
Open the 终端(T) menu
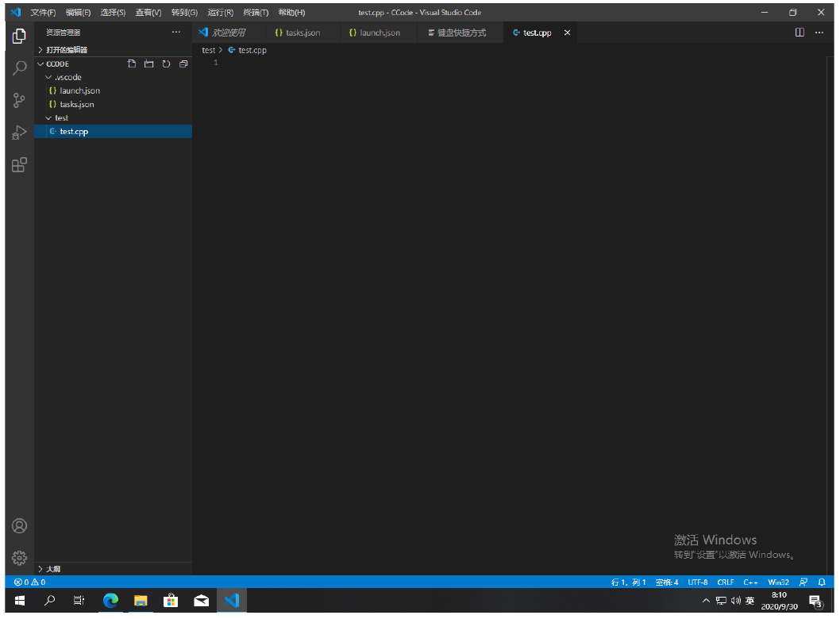click(256, 13)
